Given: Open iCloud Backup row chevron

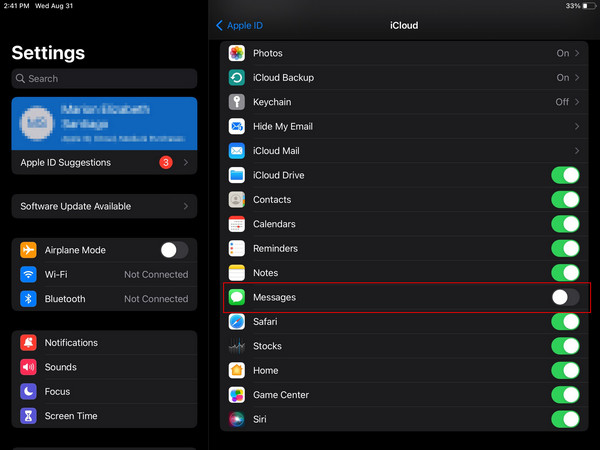Looking at the screenshot, I should point(577,78).
